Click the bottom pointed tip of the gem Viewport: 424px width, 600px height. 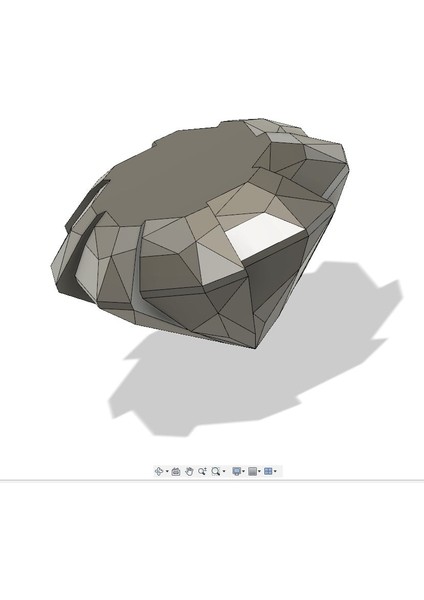[256, 347]
